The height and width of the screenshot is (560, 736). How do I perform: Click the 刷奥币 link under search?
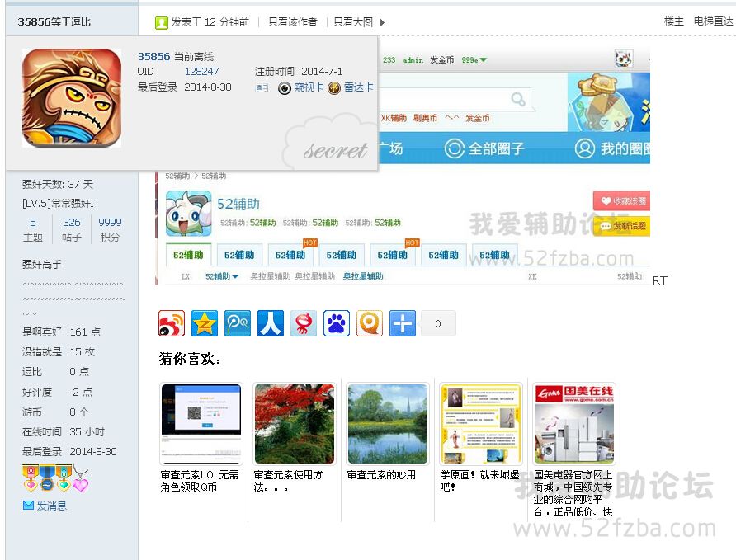[425, 118]
